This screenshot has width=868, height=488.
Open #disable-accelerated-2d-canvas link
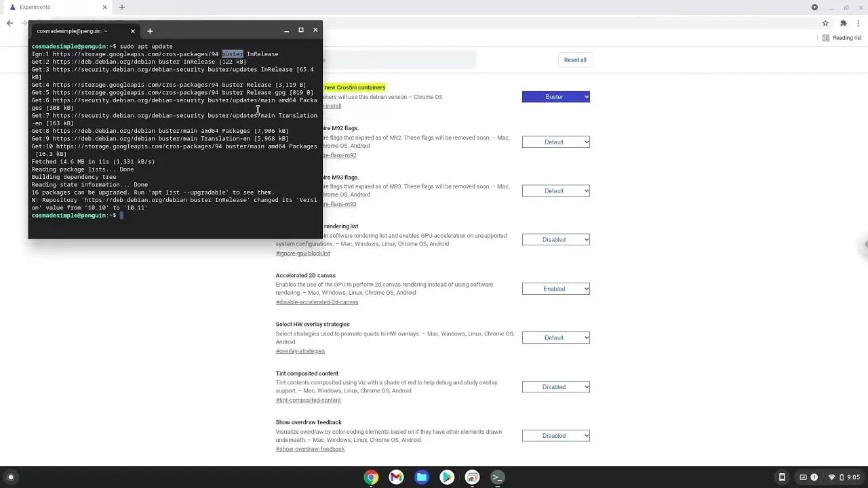317,302
